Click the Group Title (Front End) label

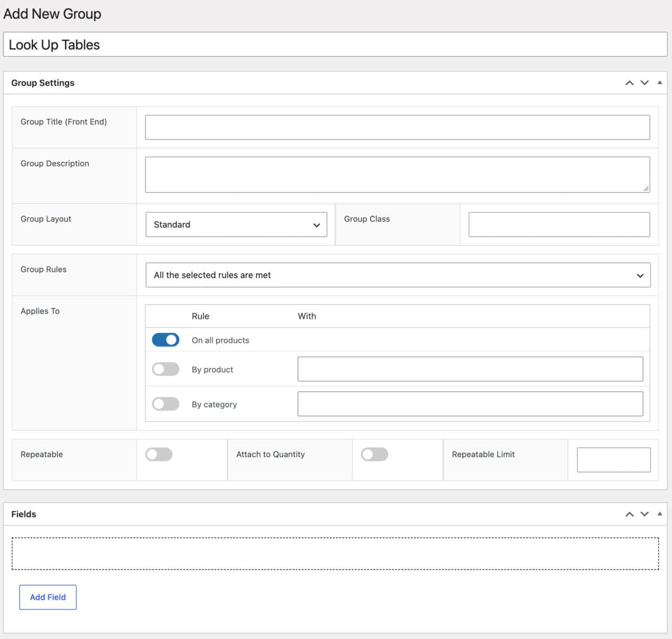coord(63,122)
